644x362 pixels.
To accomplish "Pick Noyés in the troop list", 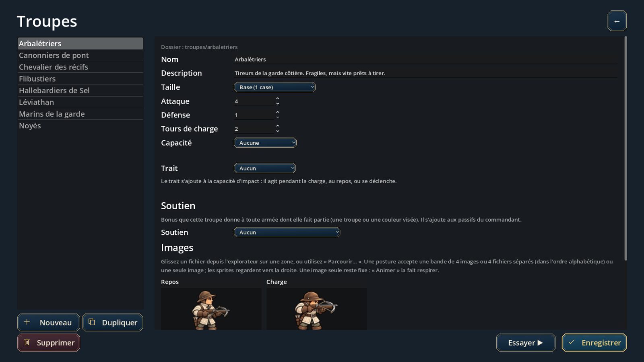I will pos(80,125).
